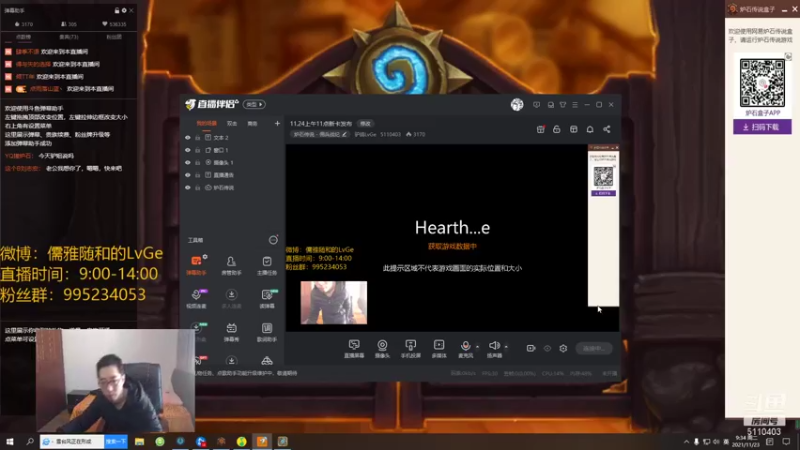
Task: Click the taskbar search input field
Action: click(72, 441)
